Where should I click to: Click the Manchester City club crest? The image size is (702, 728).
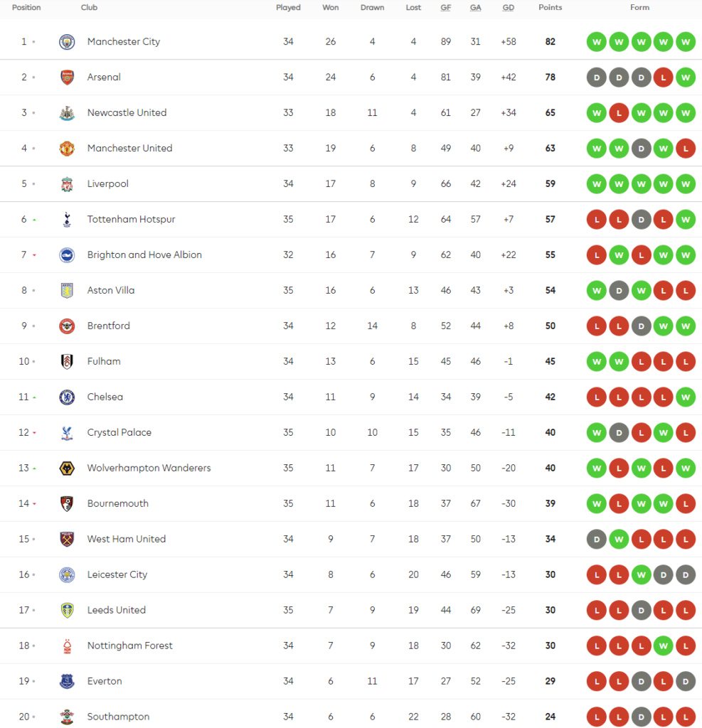(x=67, y=42)
